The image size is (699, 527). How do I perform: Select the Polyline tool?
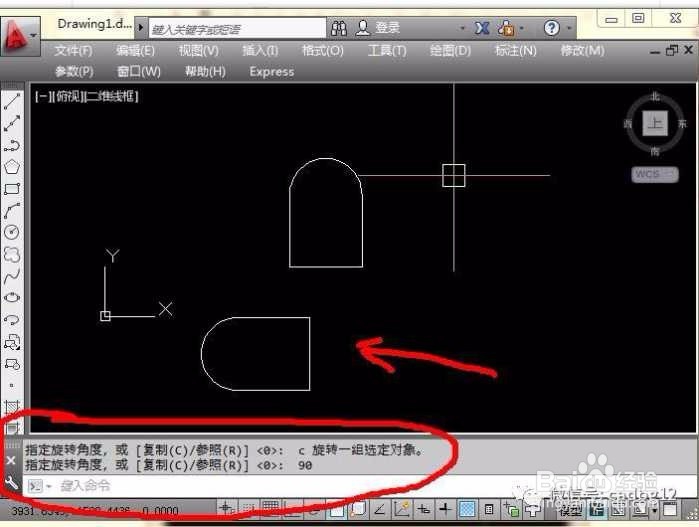point(12,145)
